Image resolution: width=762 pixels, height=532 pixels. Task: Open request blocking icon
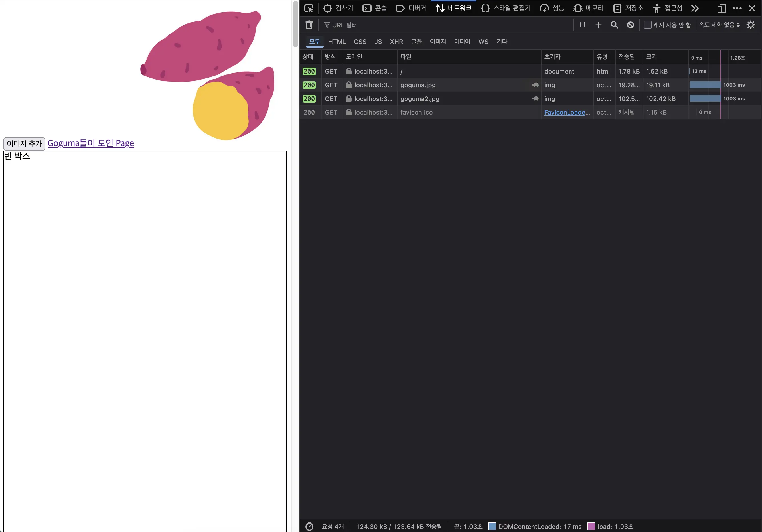pos(630,25)
